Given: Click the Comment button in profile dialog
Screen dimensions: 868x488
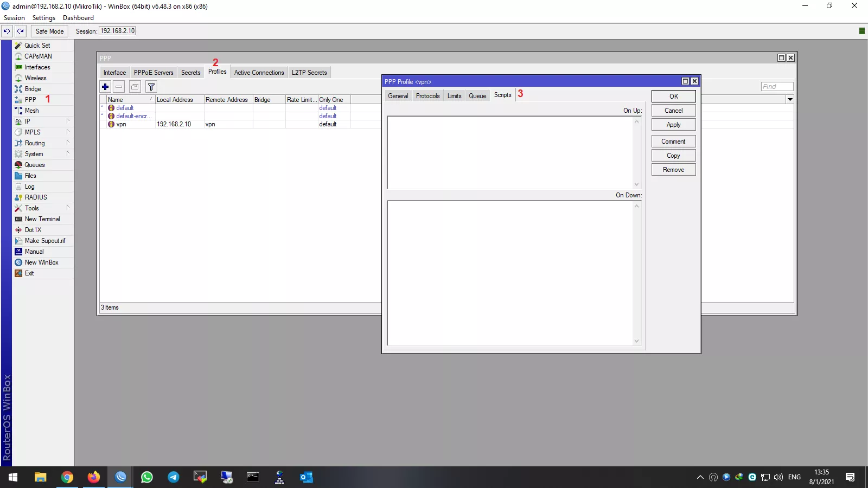Looking at the screenshot, I should click(x=673, y=142).
